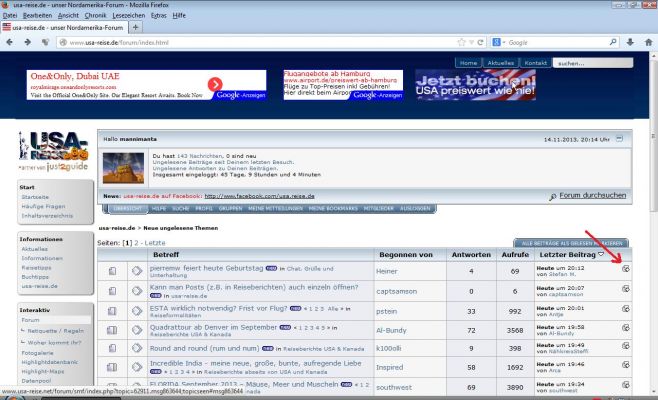Click the Home button in top bar

click(x=468, y=63)
